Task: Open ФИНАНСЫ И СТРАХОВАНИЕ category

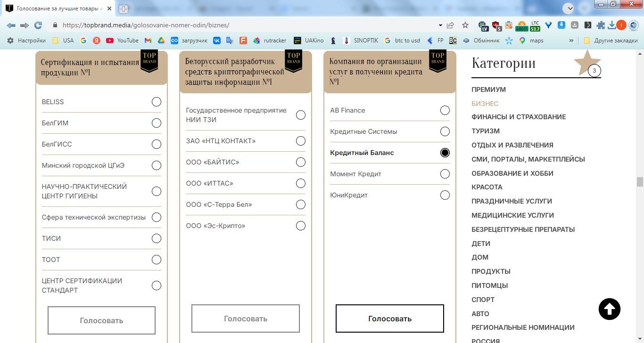Action: (x=519, y=117)
